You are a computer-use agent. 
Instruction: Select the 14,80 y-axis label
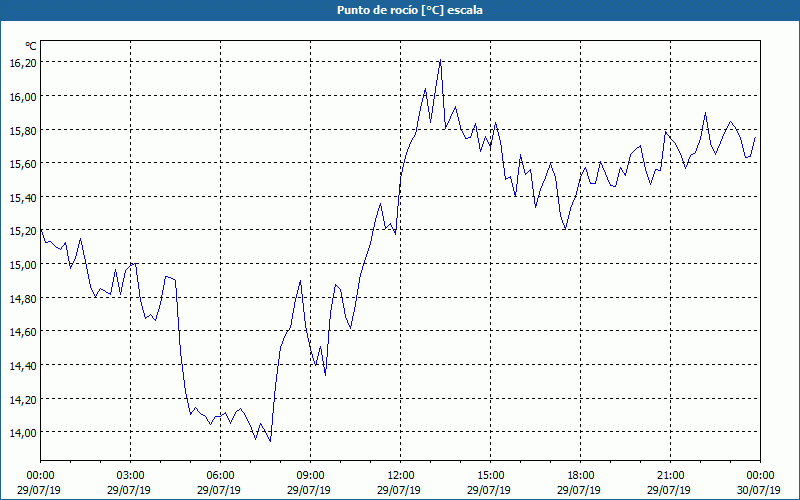(23, 299)
